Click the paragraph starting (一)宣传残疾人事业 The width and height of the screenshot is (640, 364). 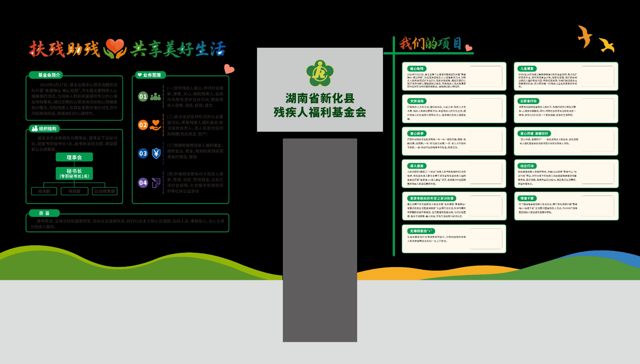[x=195, y=97]
